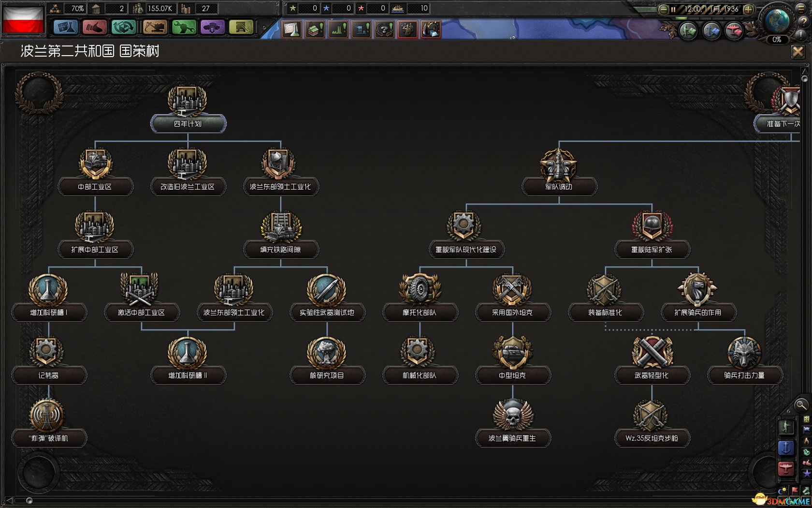This screenshot has width=812, height=508.
Task: Click the Poland flag in top corner
Action: pyautogui.click(x=23, y=19)
